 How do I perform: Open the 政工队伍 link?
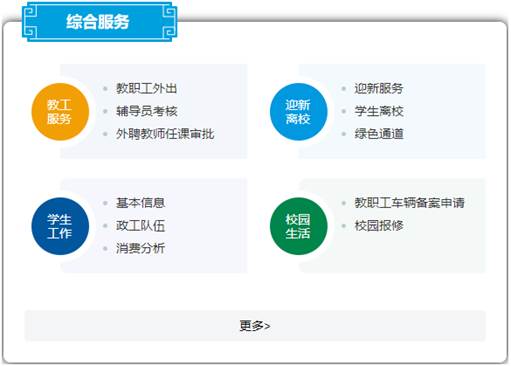click(140, 226)
